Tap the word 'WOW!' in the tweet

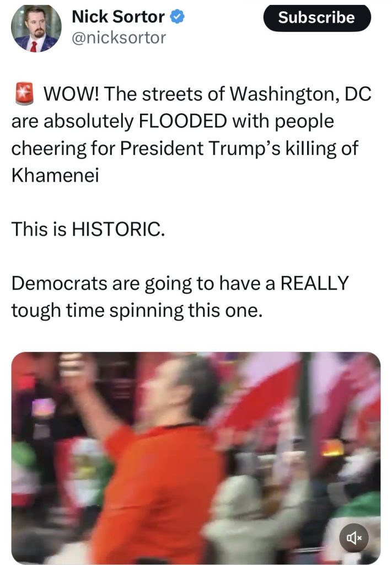coord(71,94)
